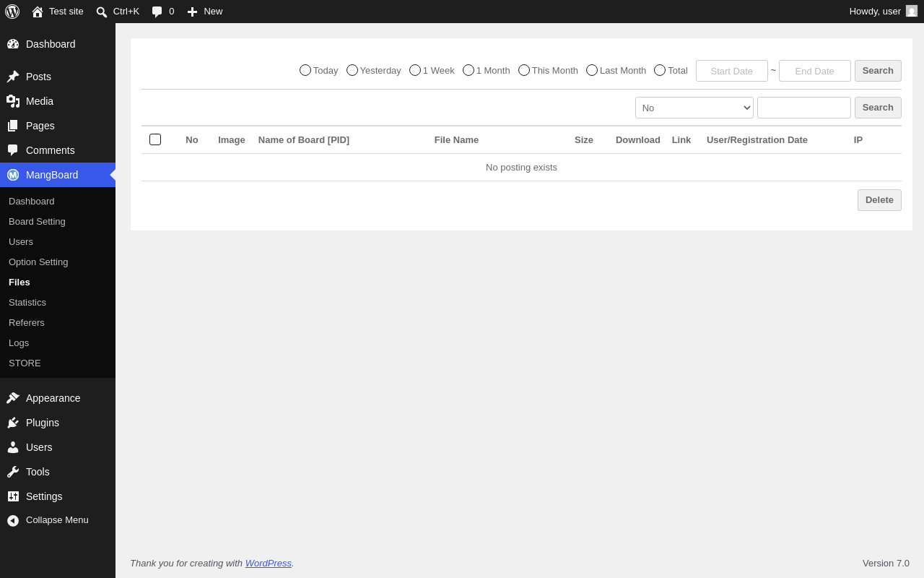
Task: Select the Today radio button
Action: tap(305, 70)
